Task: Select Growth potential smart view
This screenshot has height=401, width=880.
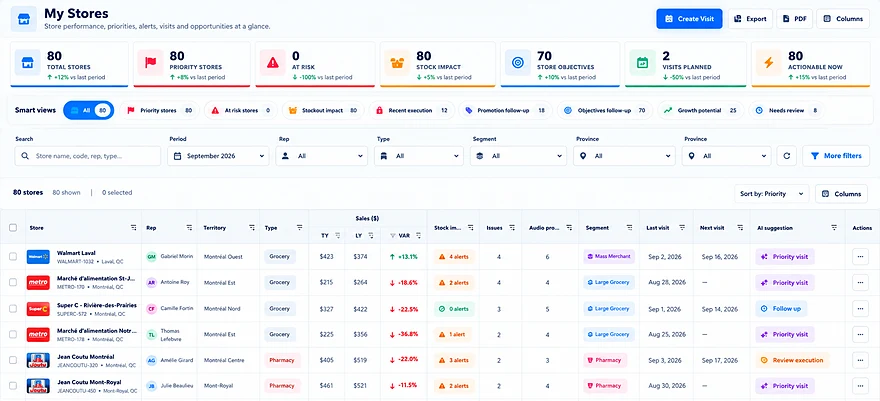Action: click(x=700, y=110)
